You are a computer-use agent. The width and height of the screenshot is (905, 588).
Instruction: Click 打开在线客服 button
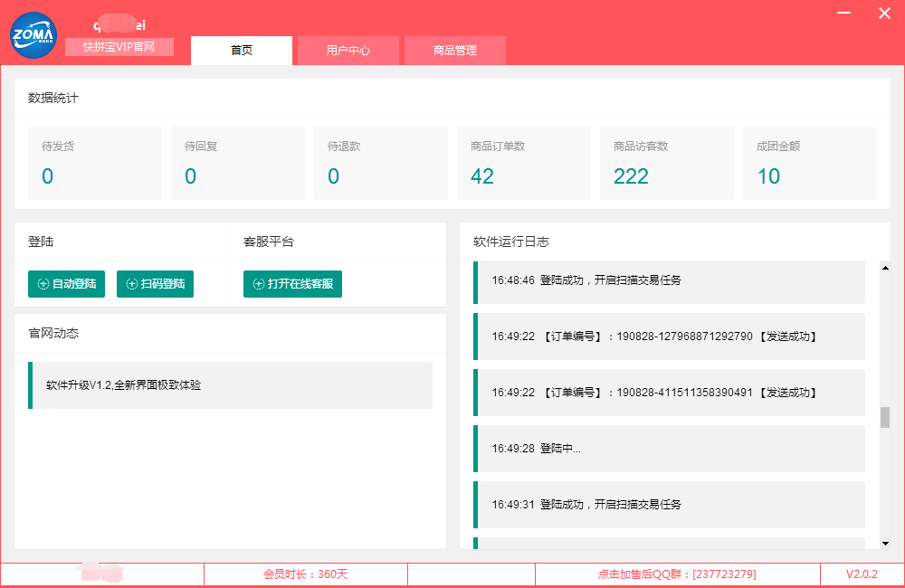pos(292,284)
